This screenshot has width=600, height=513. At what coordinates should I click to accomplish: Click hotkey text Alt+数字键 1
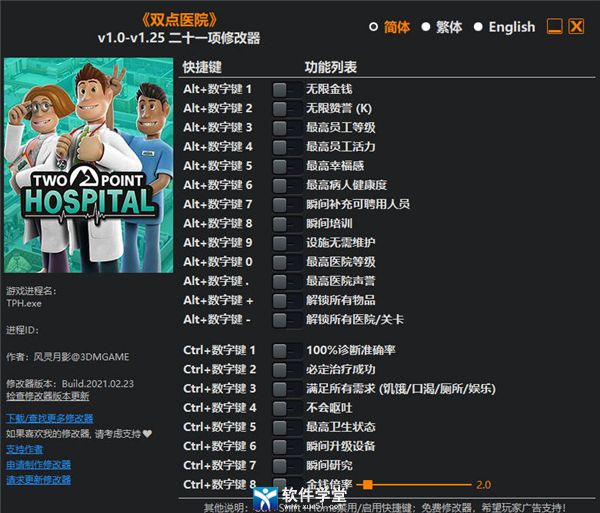217,90
